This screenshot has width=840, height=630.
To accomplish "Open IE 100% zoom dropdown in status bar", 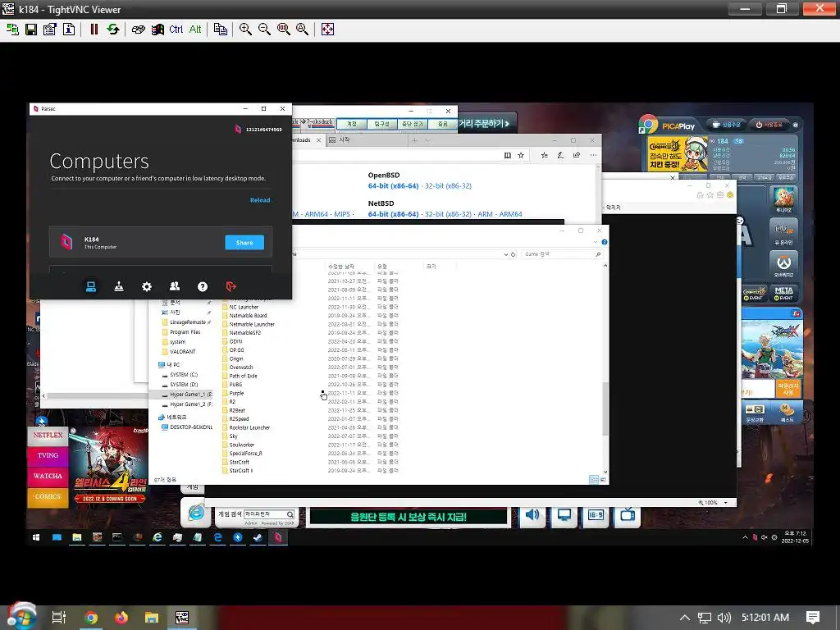I will (726, 503).
